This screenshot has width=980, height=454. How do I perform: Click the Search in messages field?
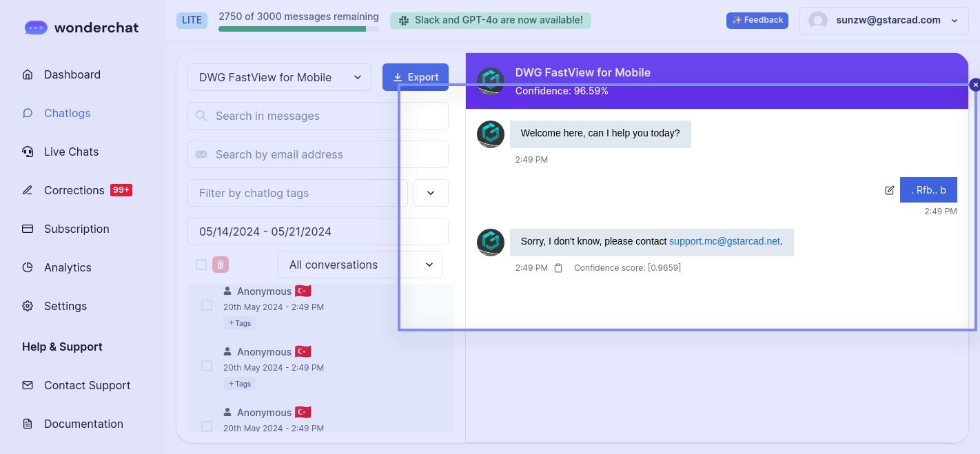(x=318, y=116)
